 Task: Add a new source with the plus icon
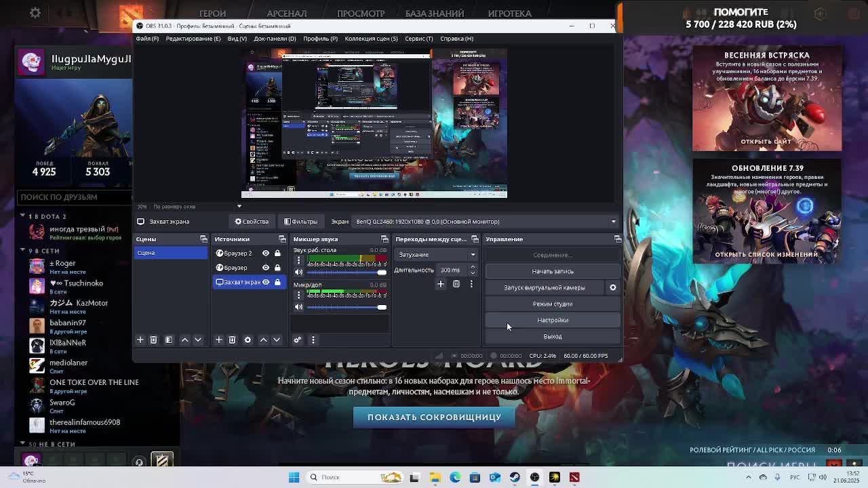[218, 340]
